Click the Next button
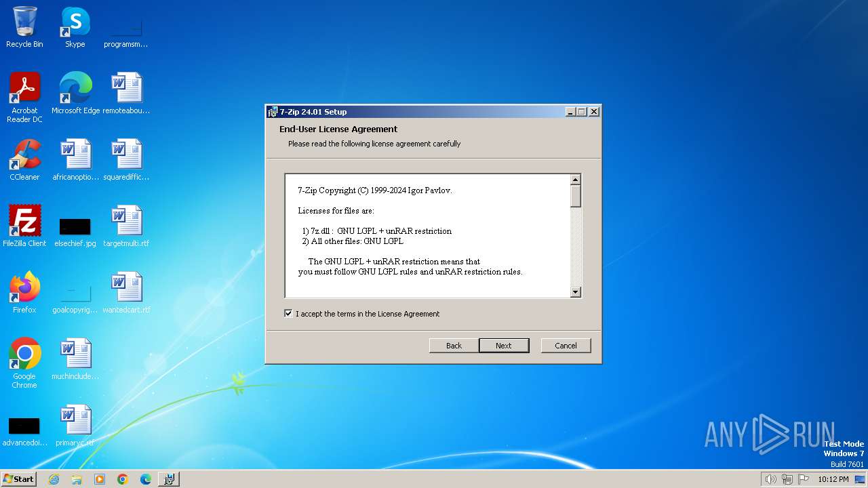Screen dimensions: 868x488 click(504, 346)
